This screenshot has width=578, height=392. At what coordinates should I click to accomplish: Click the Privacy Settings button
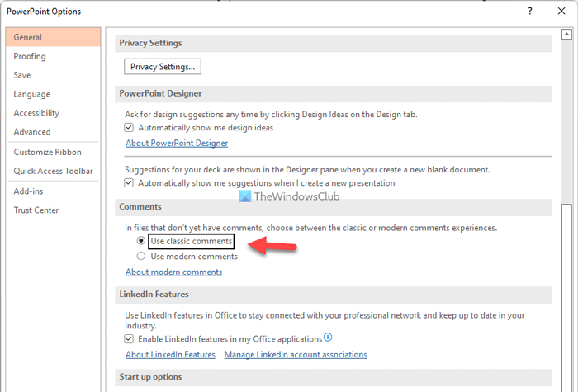(163, 66)
